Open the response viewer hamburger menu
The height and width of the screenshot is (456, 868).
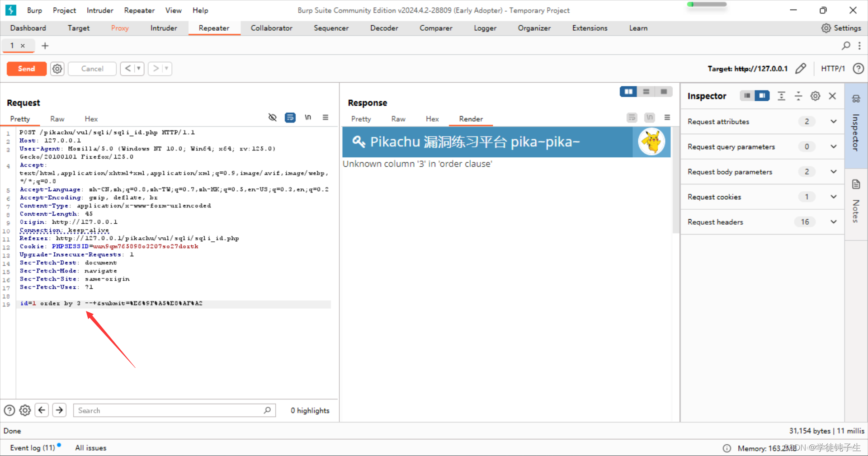[x=667, y=118]
